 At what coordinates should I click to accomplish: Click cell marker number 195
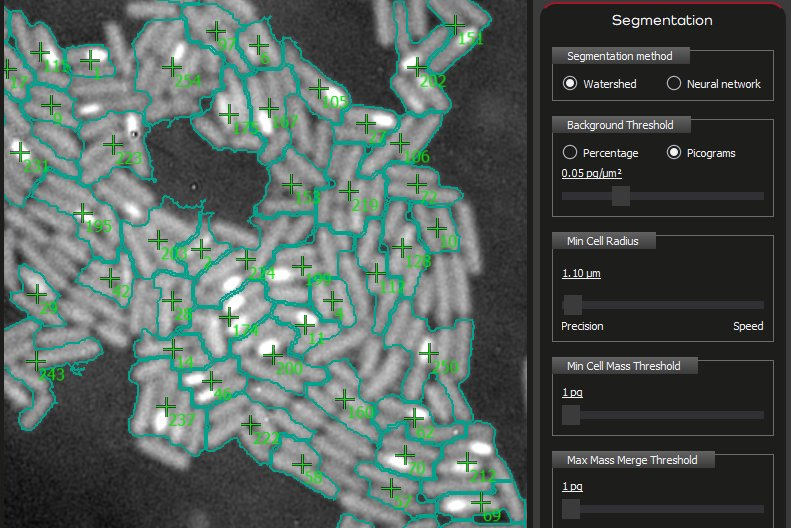point(83,214)
